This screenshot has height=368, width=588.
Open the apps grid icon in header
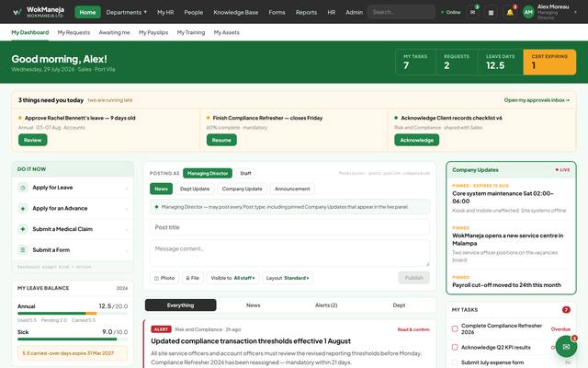pyautogui.click(x=491, y=12)
